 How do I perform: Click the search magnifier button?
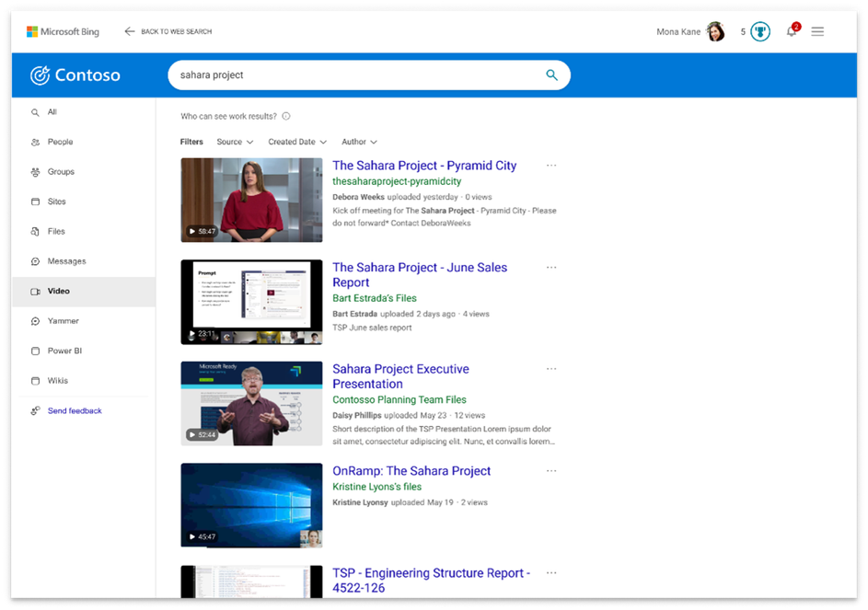point(552,75)
